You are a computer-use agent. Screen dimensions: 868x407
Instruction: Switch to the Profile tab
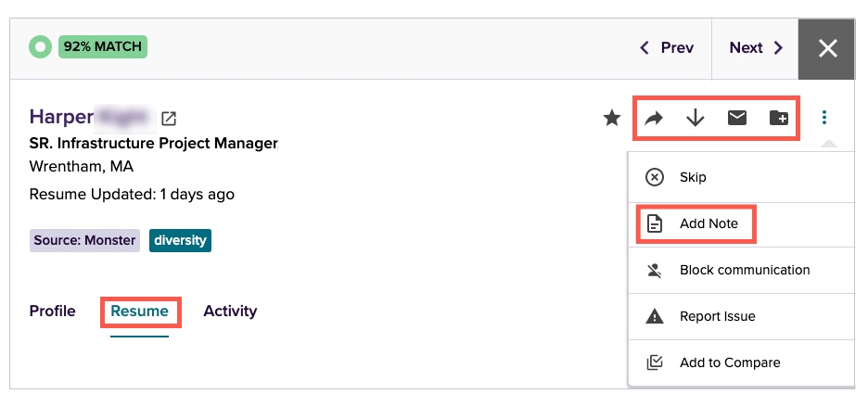tap(53, 312)
